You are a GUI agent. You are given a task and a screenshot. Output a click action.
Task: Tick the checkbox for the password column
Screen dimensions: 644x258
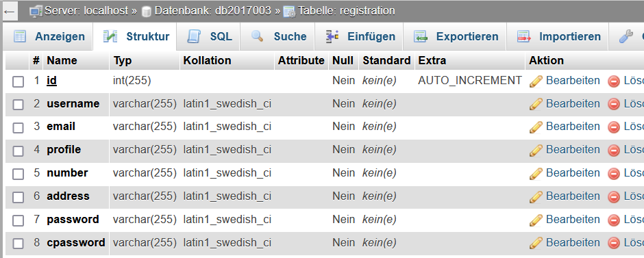coord(18,220)
